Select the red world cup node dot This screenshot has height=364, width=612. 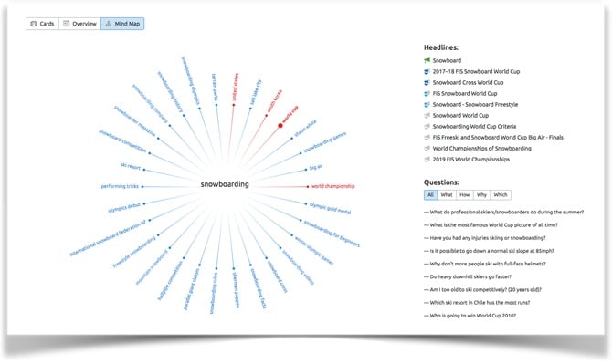coord(280,126)
